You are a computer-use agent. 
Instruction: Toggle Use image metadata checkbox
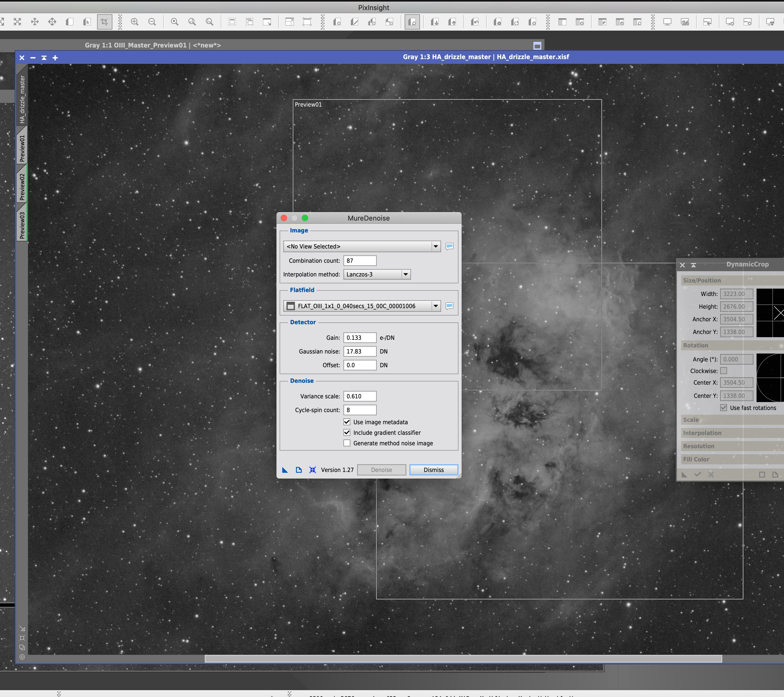coord(347,422)
